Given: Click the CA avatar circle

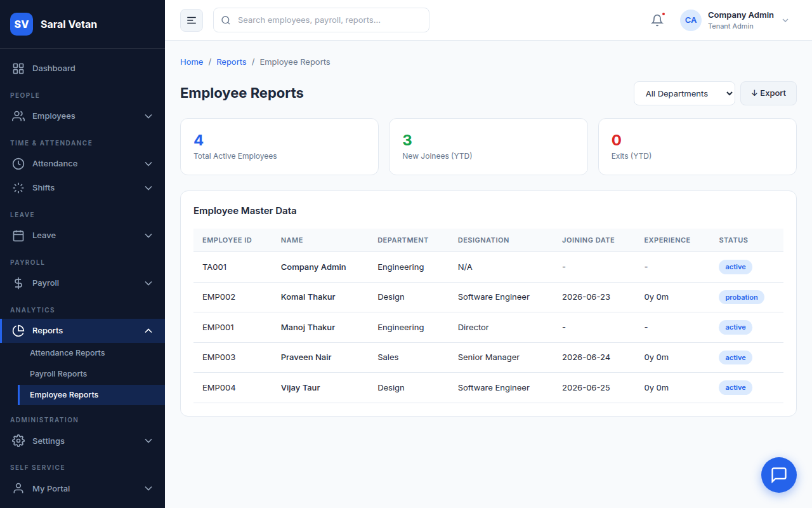Looking at the screenshot, I should point(691,20).
